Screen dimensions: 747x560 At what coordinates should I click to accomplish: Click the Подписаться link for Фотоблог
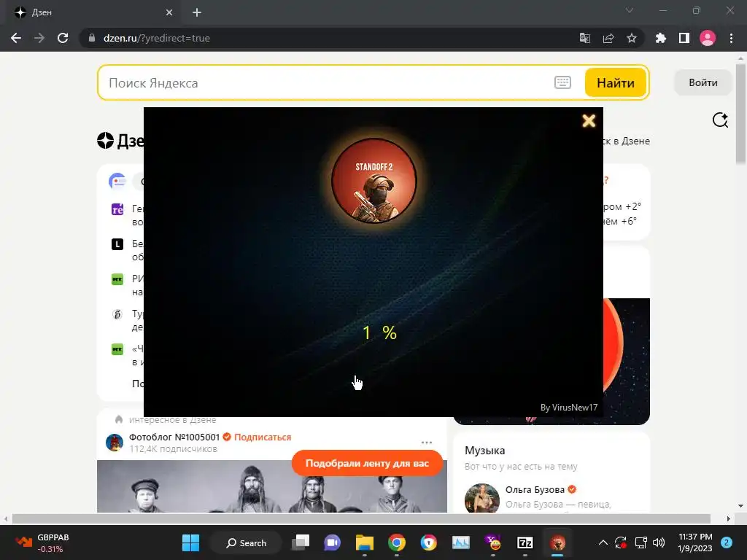click(x=263, y=437)
